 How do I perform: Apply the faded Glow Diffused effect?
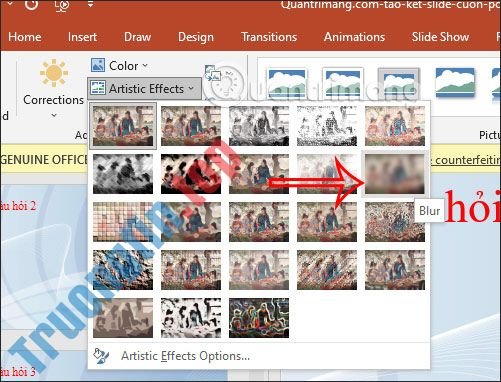point(327,174)
